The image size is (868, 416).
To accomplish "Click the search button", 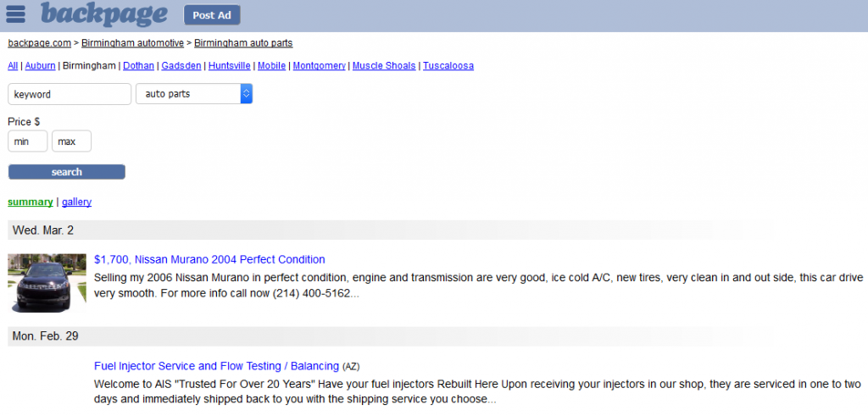I will pos(66,172).
